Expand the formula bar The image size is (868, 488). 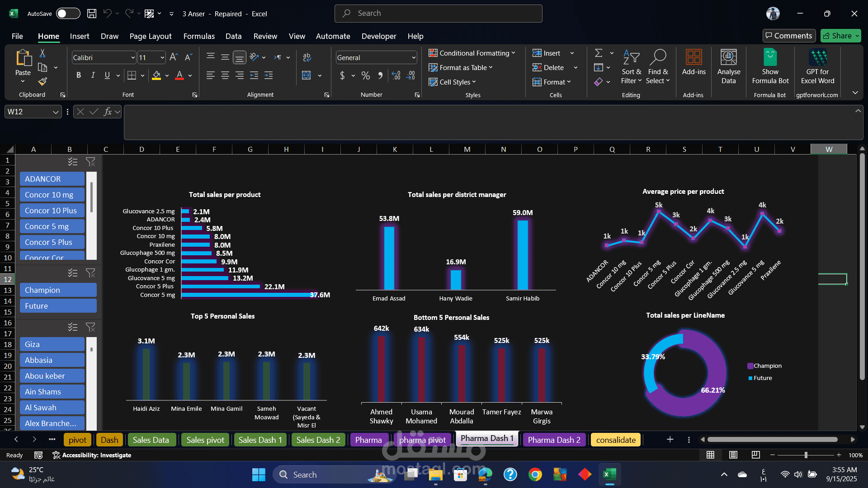click(x=858, y=111)
